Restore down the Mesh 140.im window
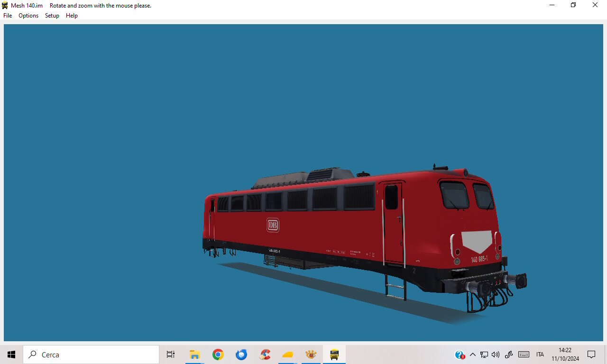Screen dimensions: 607x364 573,5
